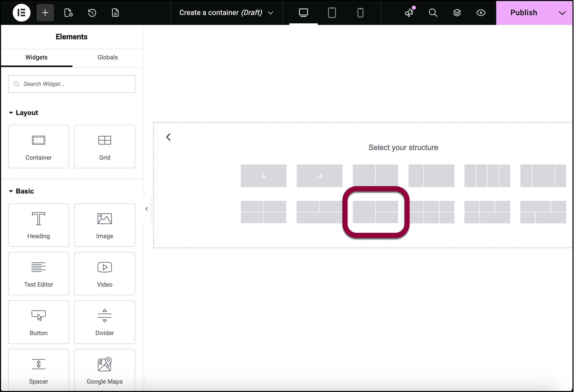Click the Elementor logo menu icon

(22, 13)
